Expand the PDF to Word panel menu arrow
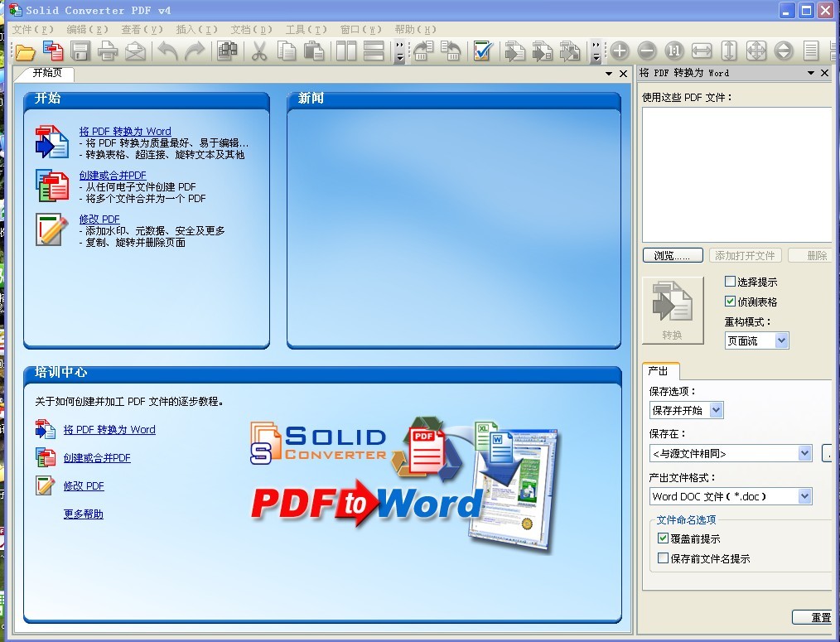The image size is (840, 642). pyautogui.click(x=811, y=73)
